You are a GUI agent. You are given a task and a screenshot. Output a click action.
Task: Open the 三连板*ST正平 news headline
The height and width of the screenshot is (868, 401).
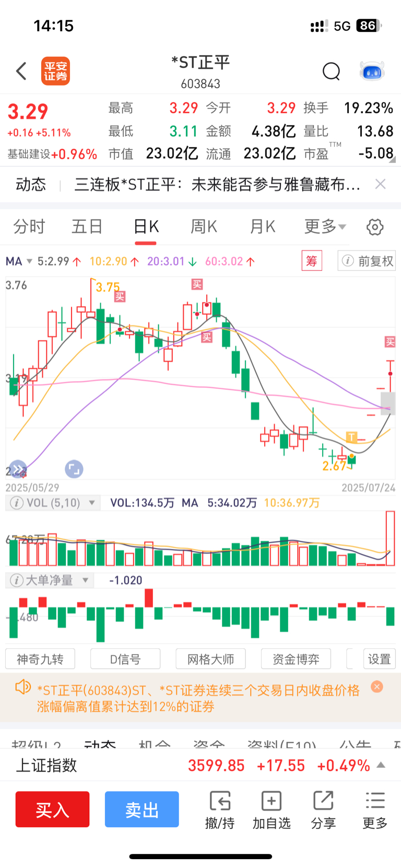(217, 184)
